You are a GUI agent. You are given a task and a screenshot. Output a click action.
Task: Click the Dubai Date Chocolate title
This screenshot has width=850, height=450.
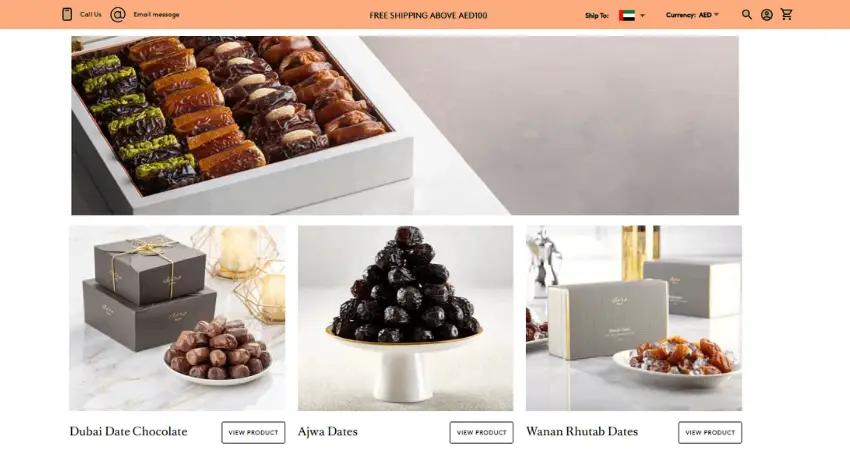click(128, 432)
